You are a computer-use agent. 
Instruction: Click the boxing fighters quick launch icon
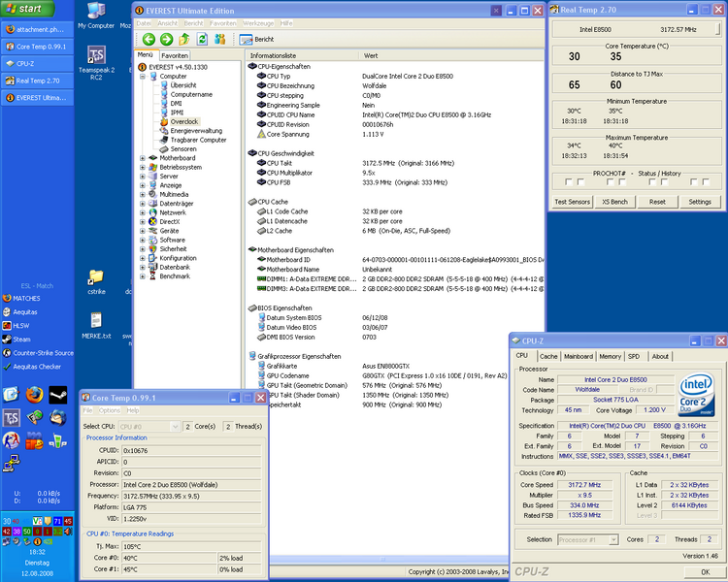(11, 440)
